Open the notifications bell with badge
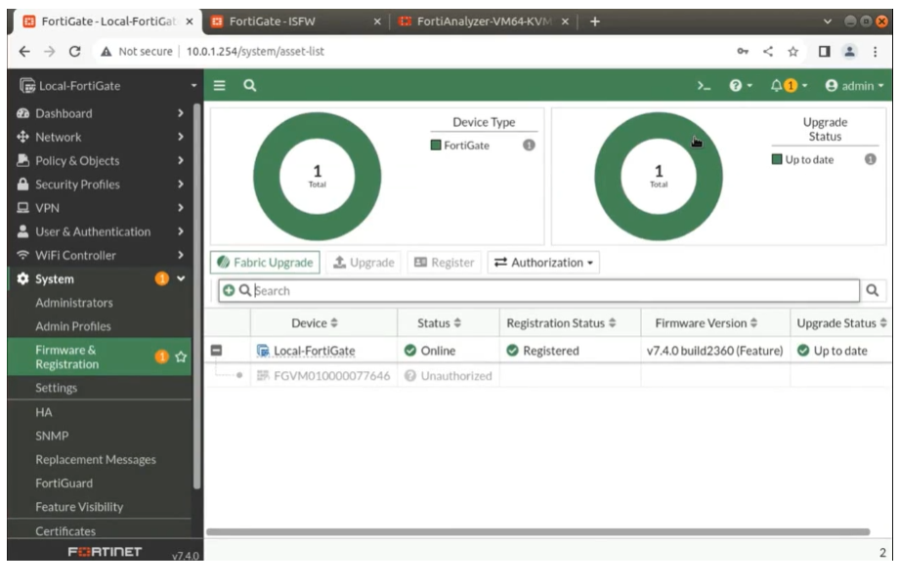899x588 pixels. [x=789, y=85]
